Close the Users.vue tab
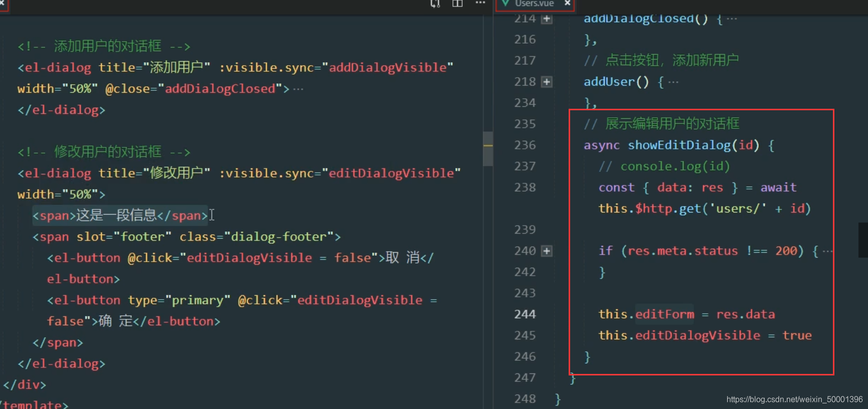This screenshot has height=409, width=868. point(567,4)
